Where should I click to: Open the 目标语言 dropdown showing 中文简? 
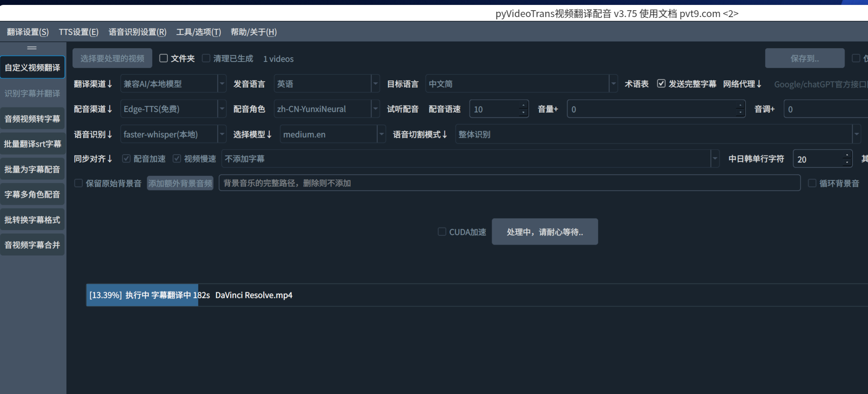tap(522, 84)
